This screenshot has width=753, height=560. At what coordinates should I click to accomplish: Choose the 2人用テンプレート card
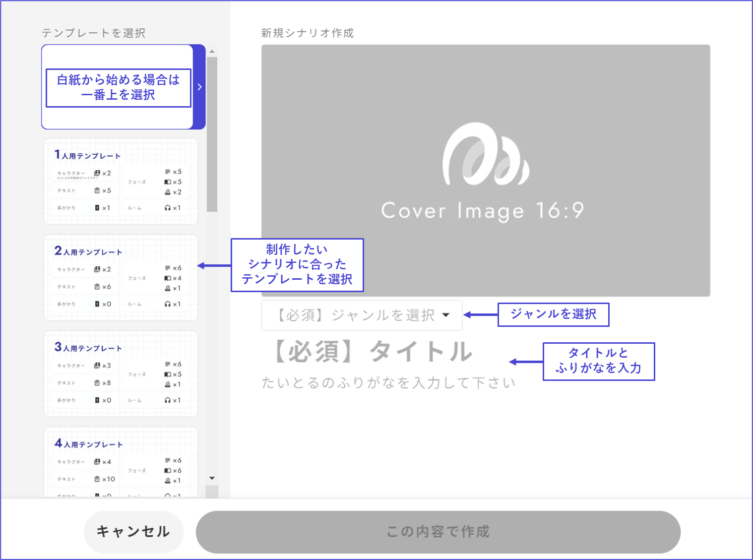[121, 278]
